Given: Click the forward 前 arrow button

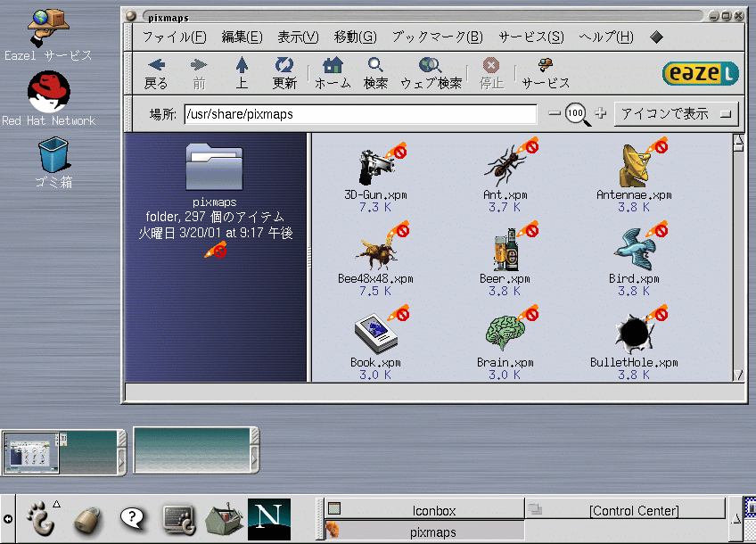Looking at the screenshot, I should 199,73.
